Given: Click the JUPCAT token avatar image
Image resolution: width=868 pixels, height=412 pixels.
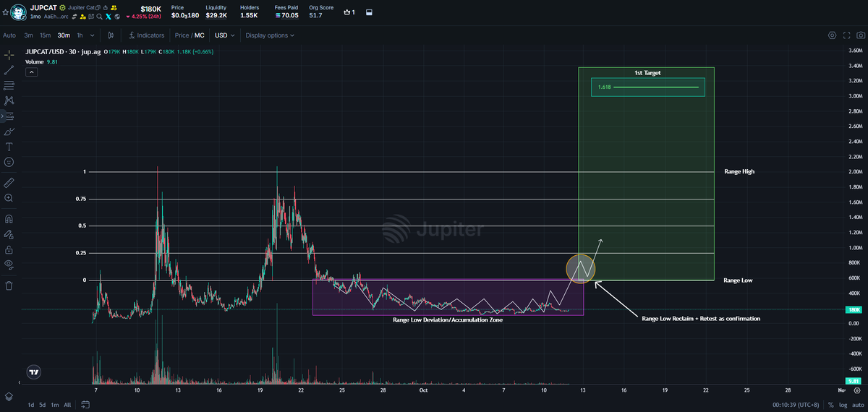Looking at the screenshot, I should click(x=18, y=12).
